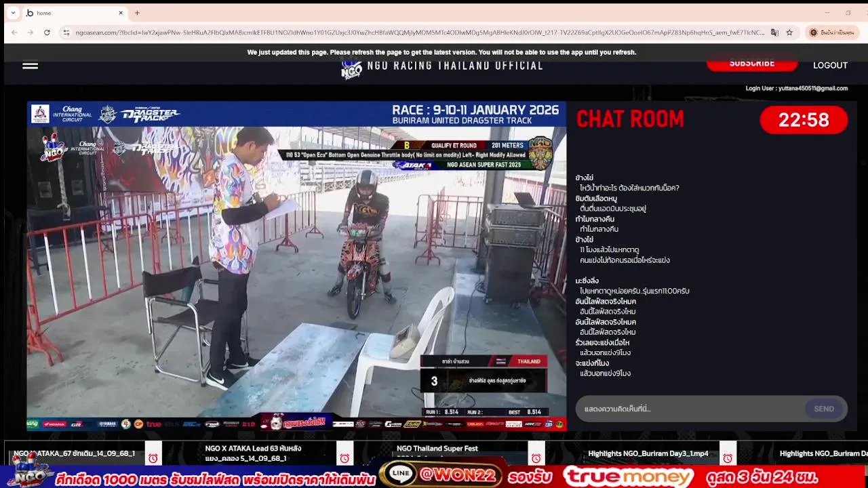Go back with browser back arrow
The height and width of the screenshot is (488, 868).
click(14, 33)
